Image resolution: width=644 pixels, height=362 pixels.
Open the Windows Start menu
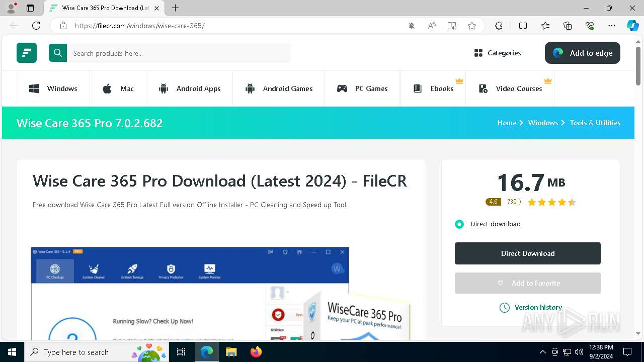click(x=12, y=352)
